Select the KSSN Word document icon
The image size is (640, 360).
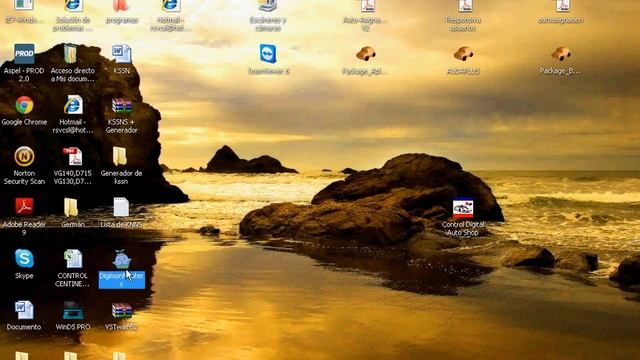122,54
